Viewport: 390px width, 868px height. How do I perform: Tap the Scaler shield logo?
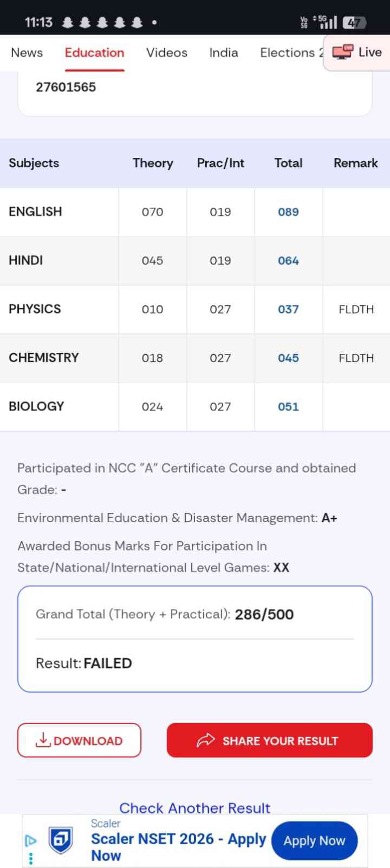(x=61, y=840)
